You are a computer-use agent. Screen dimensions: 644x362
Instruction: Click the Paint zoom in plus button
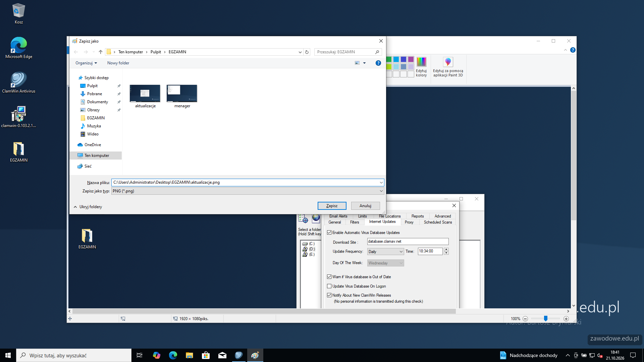566,319
